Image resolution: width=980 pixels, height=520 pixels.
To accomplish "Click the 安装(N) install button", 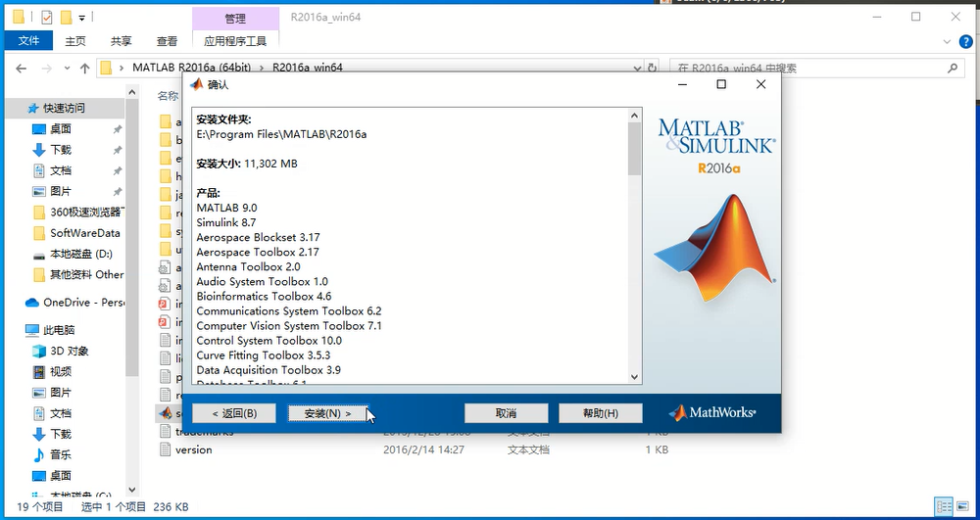I will point(327,413).
